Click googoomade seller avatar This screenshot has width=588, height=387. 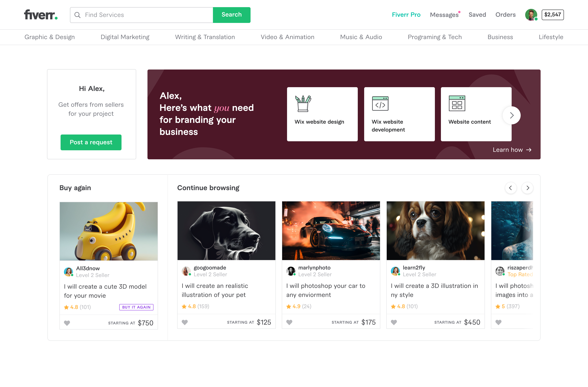tap(186, 271)
